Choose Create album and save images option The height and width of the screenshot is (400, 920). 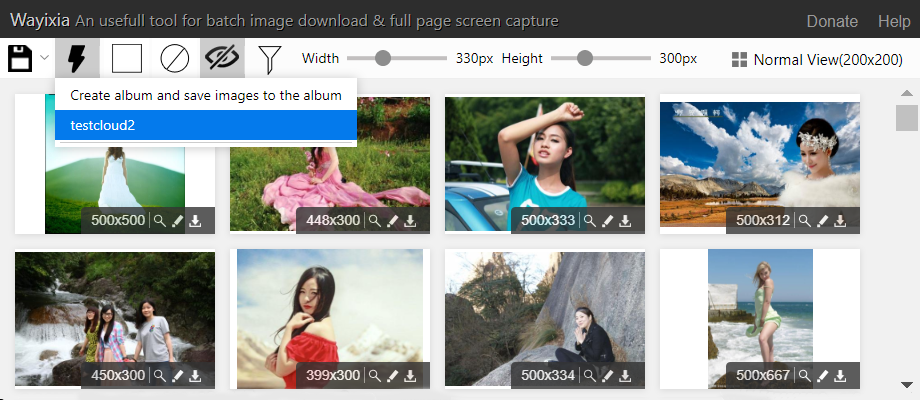[206, 95]
